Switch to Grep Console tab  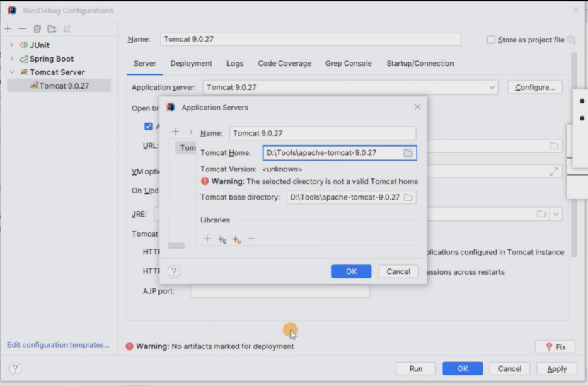pyautogui.click(x=348, y=64)
